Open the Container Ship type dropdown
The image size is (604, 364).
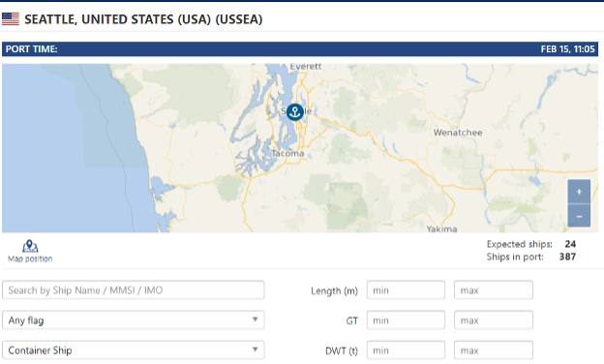tap(134, 350)
